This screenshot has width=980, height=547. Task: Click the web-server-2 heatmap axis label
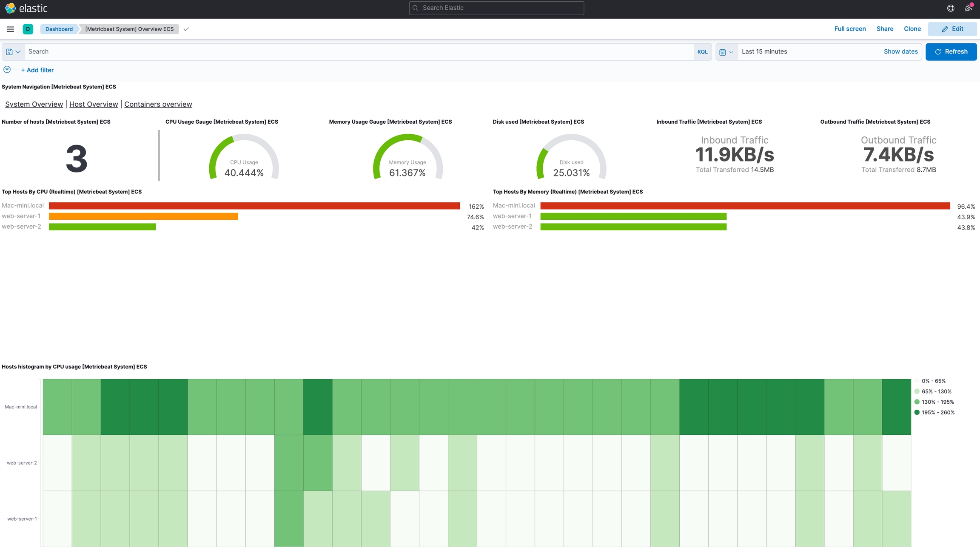tap(22, 463)
